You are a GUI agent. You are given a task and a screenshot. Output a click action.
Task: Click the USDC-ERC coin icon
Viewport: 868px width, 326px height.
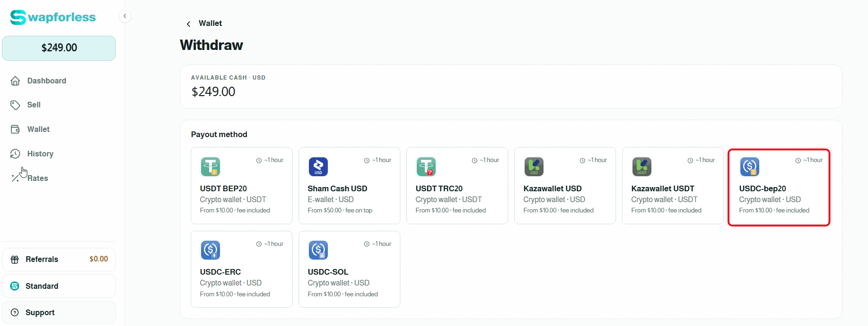click(211, 250)
